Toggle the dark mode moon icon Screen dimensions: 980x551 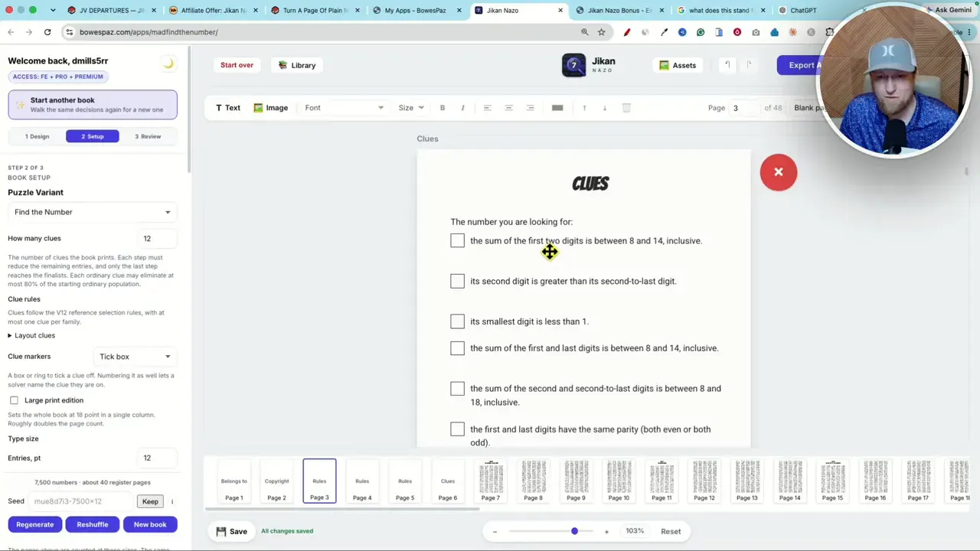(x=168, y=64)
